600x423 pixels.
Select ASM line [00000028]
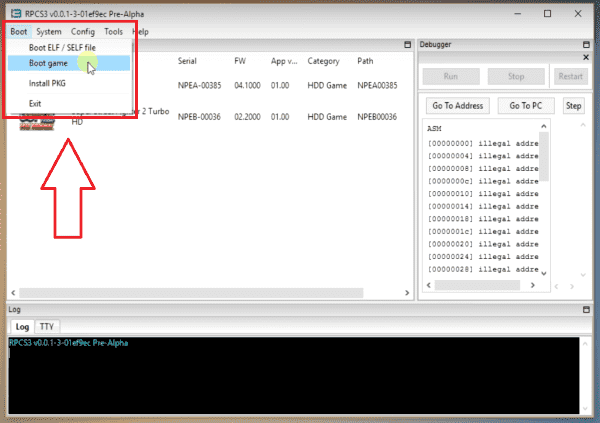(483, 269)
